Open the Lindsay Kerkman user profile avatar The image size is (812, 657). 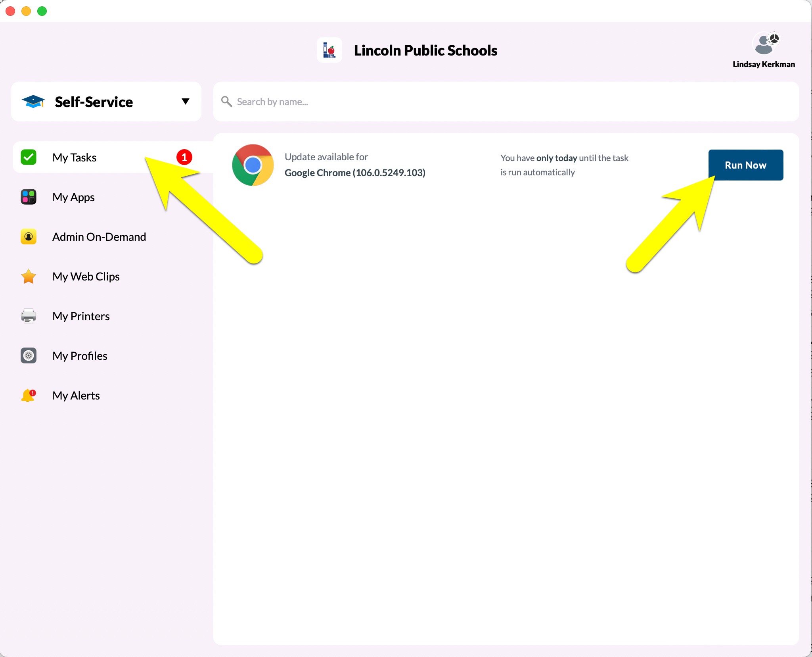coord(765,44)
